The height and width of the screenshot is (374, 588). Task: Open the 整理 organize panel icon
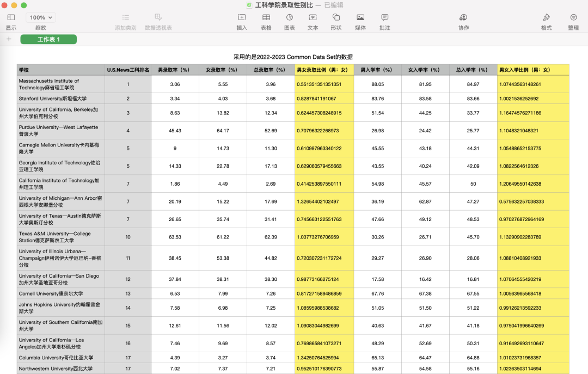click(x=573, y=17)
